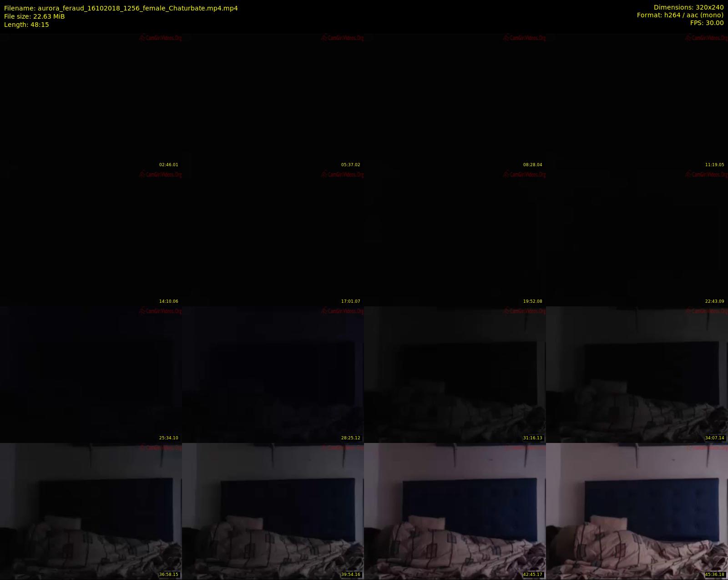Pick the final frame stamped 45:36.18
This screenshot has height=580, width=728.
coord(637,511)
